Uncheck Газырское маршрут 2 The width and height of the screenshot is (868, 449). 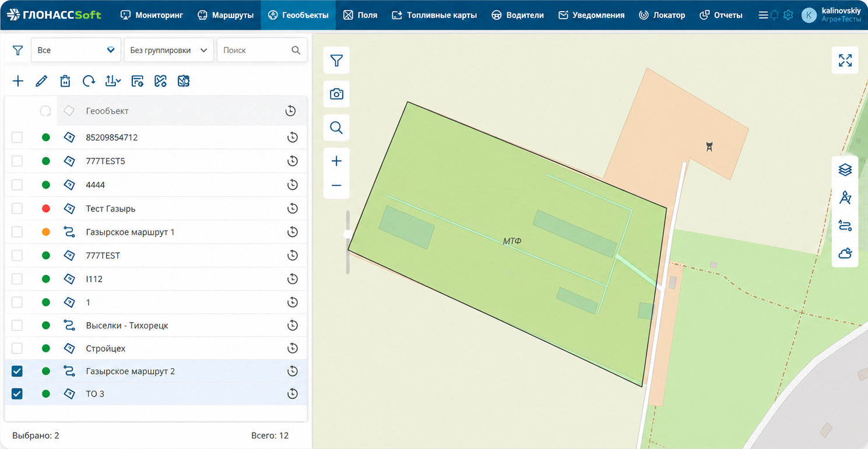(17, 371)
